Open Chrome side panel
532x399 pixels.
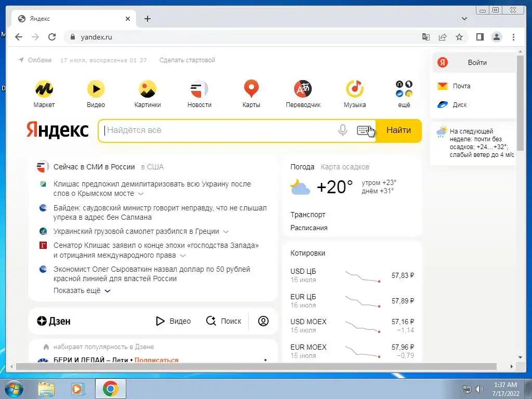[x=480, y=37]
